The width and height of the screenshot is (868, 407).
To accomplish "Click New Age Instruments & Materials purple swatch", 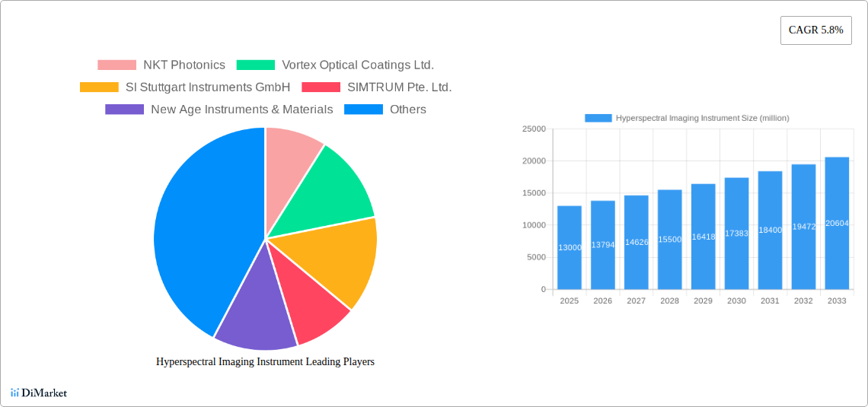I will (124, 110).
